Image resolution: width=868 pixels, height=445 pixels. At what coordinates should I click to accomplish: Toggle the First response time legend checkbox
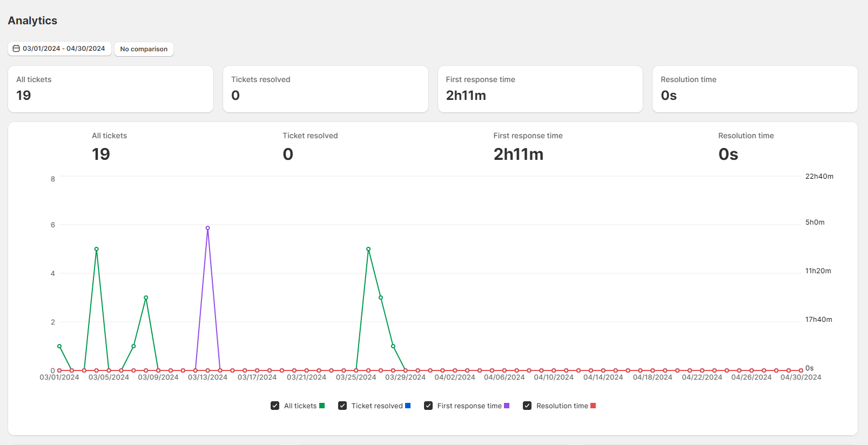click(428, 406)
